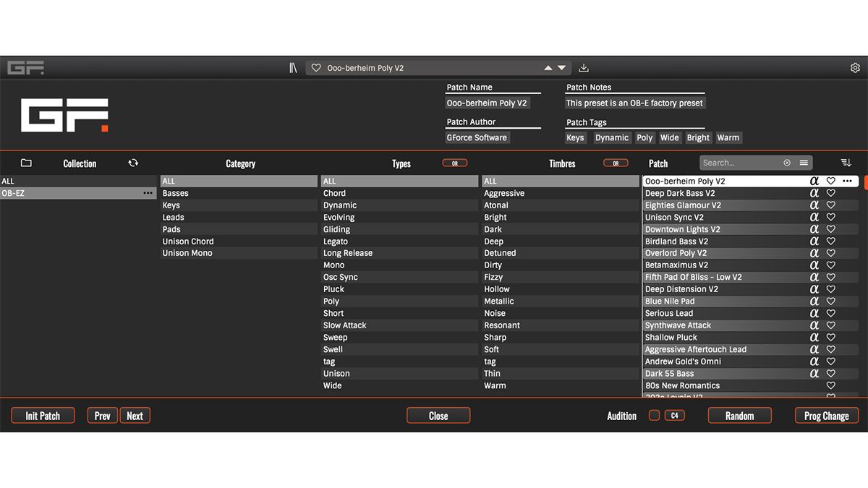This screenshot has width=868, height=488.
Task: Click alpha icon on Betamaximus V2
Action: point(814,265)
